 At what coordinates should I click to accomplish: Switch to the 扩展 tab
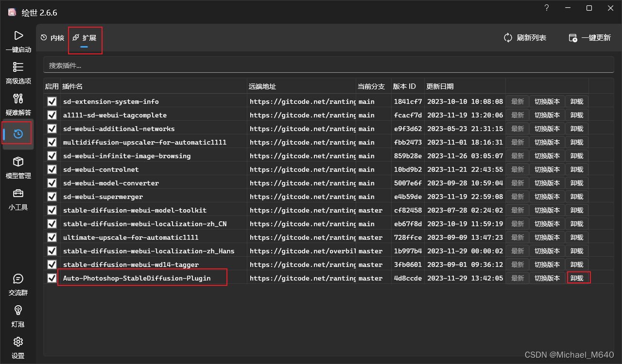coord(85,38)
